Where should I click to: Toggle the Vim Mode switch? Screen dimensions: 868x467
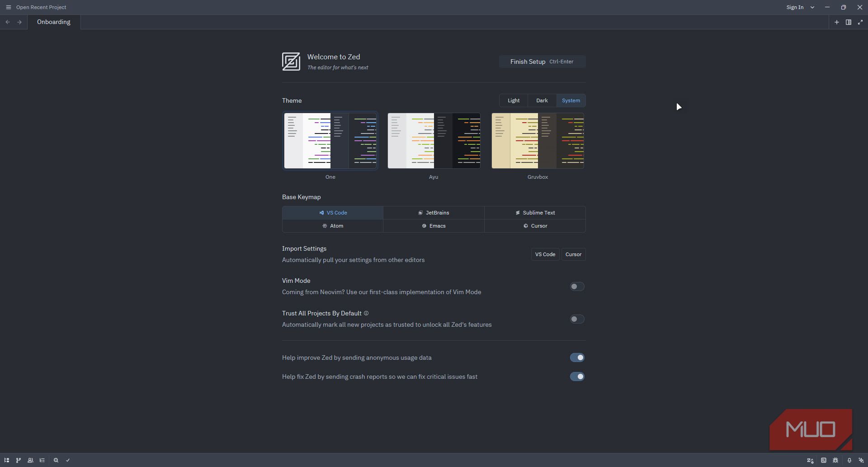click(577, 286)
